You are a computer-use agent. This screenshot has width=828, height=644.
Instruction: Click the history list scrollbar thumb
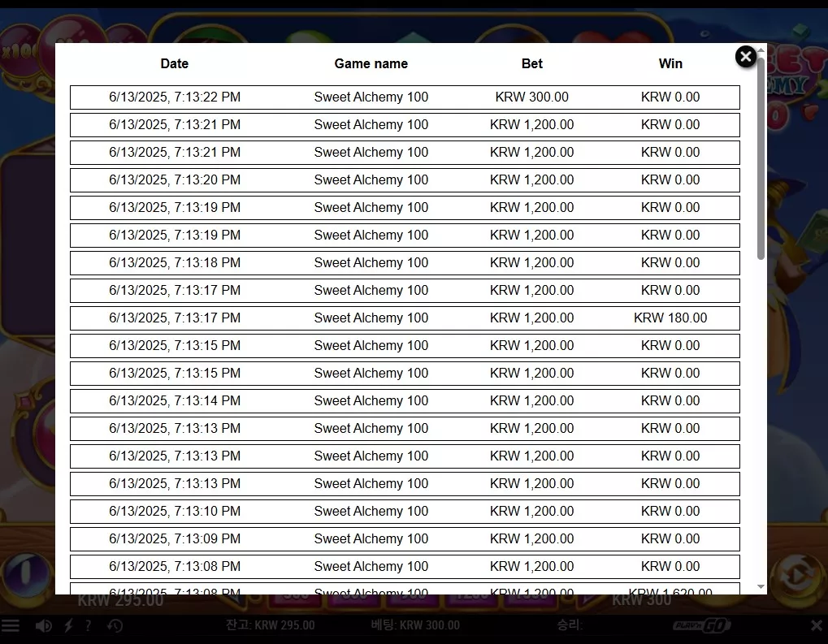coord(761,158)
